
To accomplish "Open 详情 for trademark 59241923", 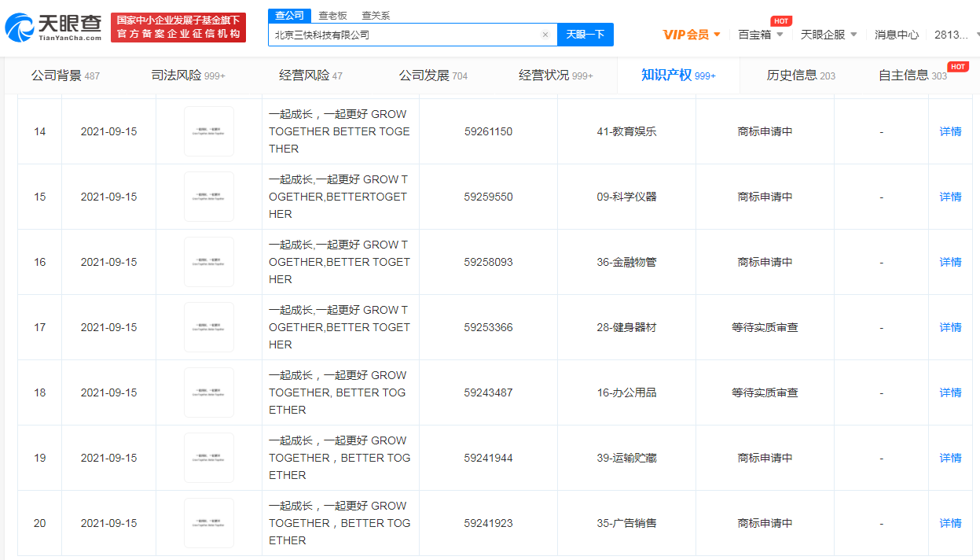I will (950, 523).
